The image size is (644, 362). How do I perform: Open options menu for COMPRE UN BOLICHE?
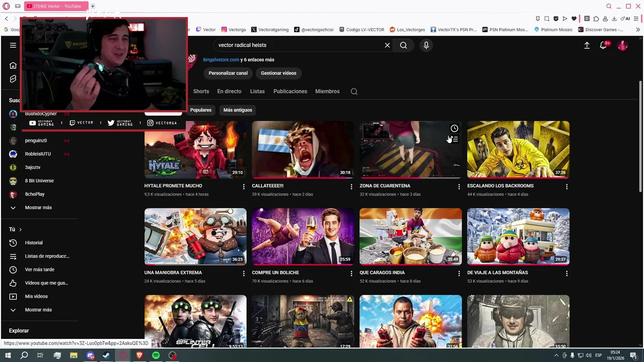click(x=351, y=274)
